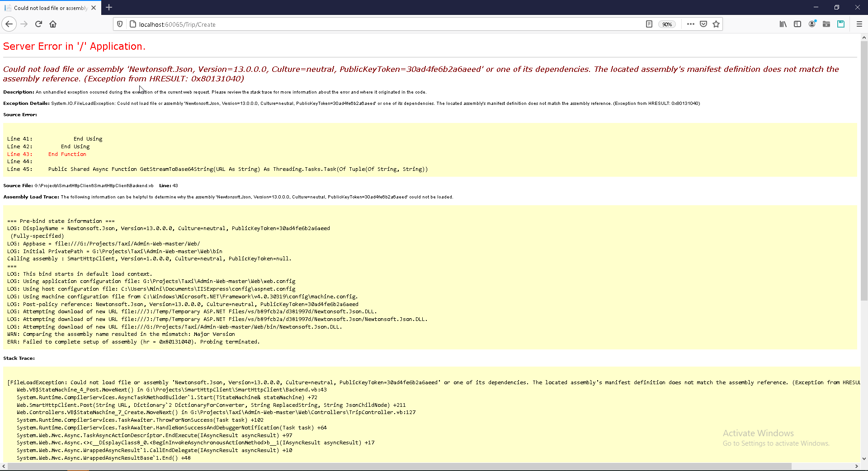Click the vertical scrollbar thumb
868x471 pixels.
tap(864, 171)
